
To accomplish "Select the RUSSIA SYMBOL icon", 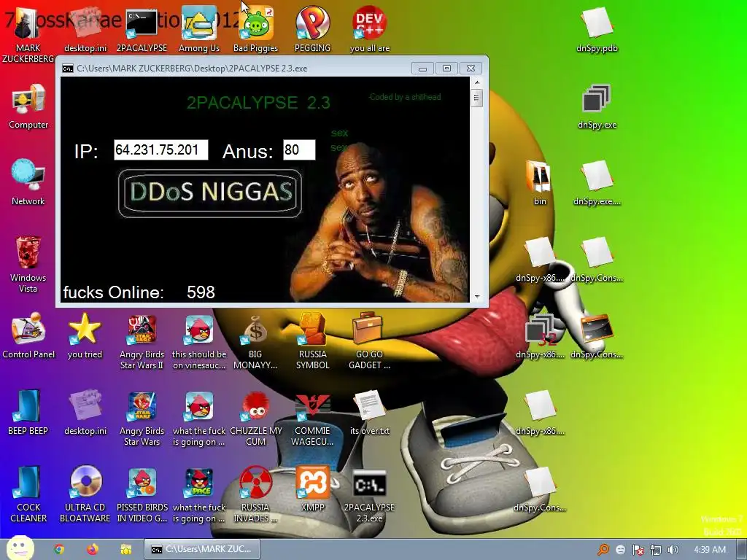I will pos(312,329).
